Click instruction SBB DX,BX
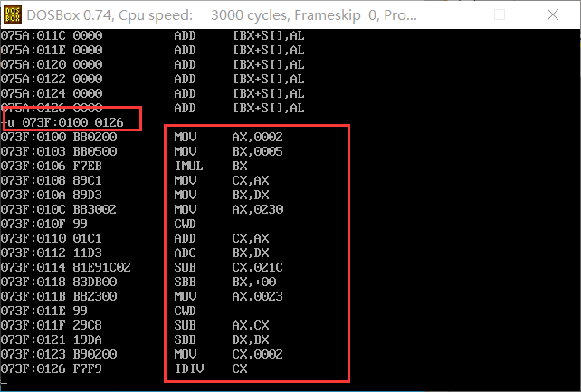Screen dimensions: 581x392 coord(222,339)
